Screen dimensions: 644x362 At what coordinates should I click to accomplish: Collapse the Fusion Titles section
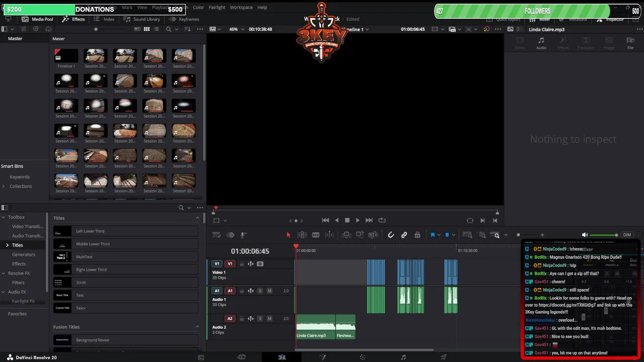pos(197,327)
